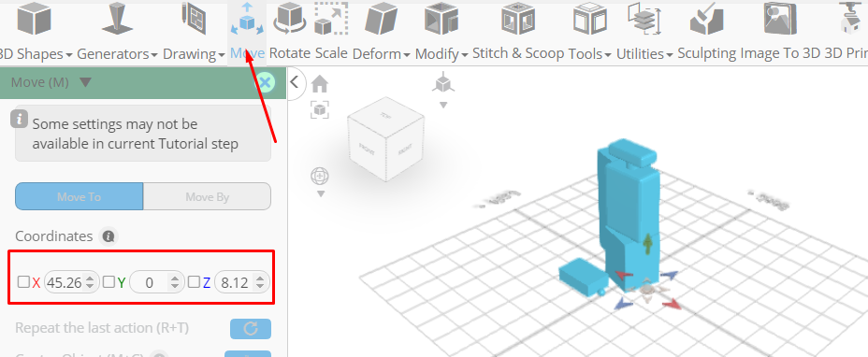This screenshot has width=868, height=357.
Task: Open the Deform menu
Action: point(381,53)
